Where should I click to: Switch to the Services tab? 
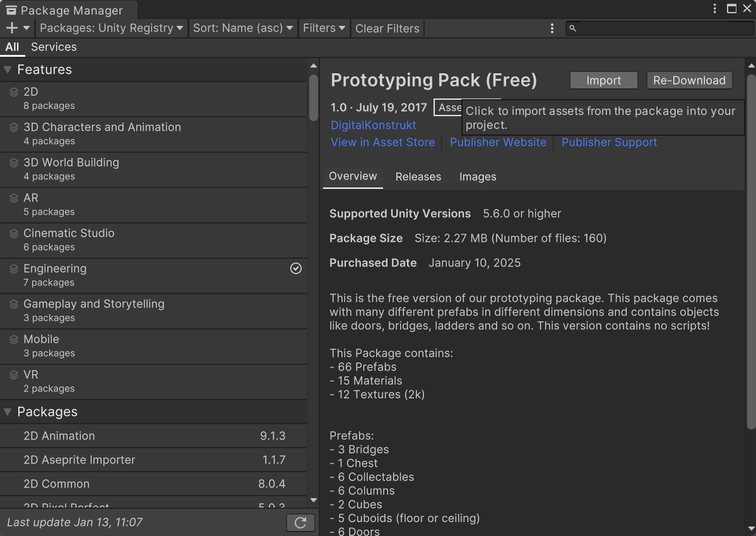tap(54, 47)
